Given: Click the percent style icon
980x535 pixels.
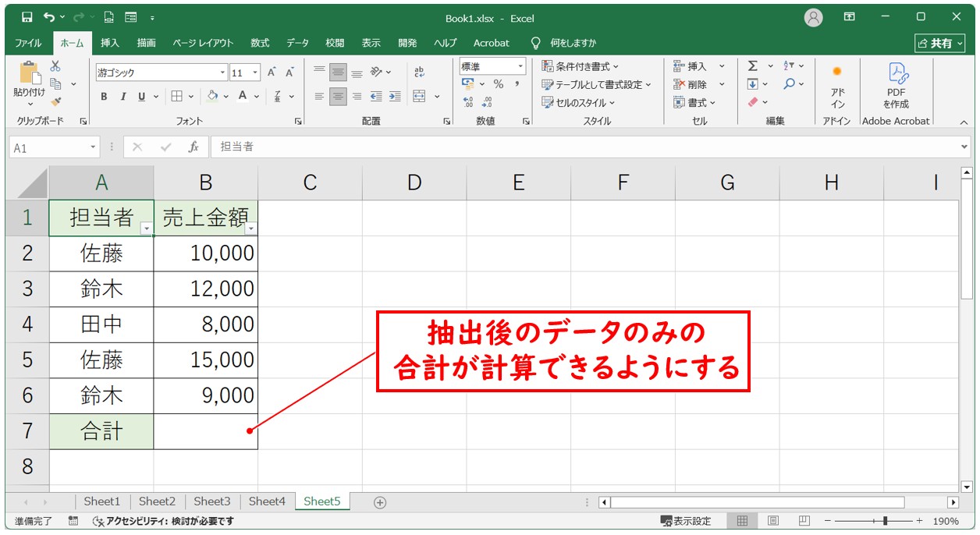Looking at the screenshot, I should pos(498,84).
